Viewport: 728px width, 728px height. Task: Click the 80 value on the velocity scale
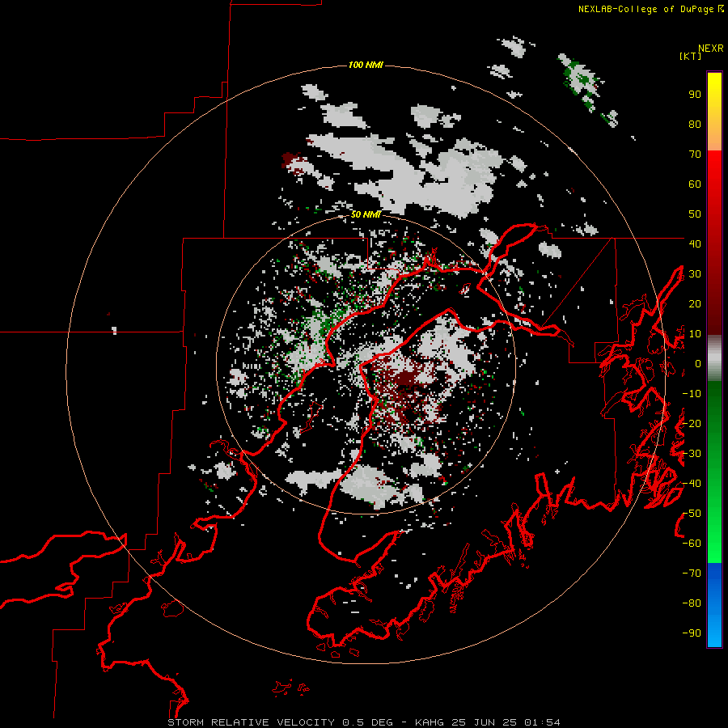[x=695, y=125]
